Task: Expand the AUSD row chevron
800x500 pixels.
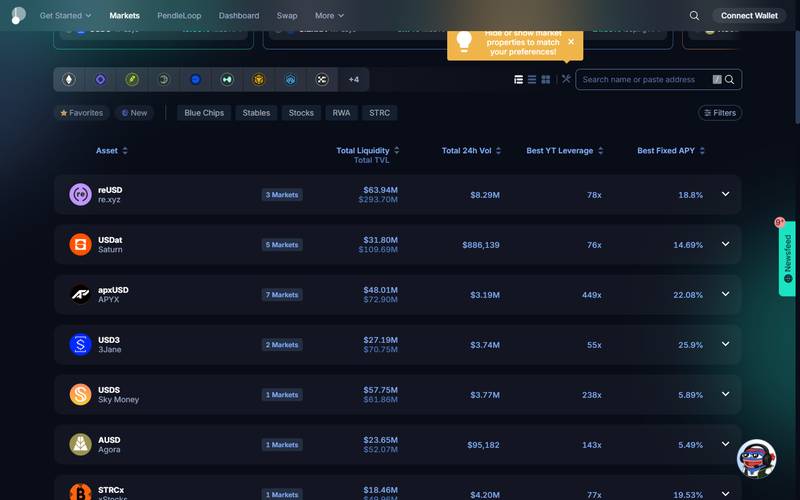Action: 725,444
